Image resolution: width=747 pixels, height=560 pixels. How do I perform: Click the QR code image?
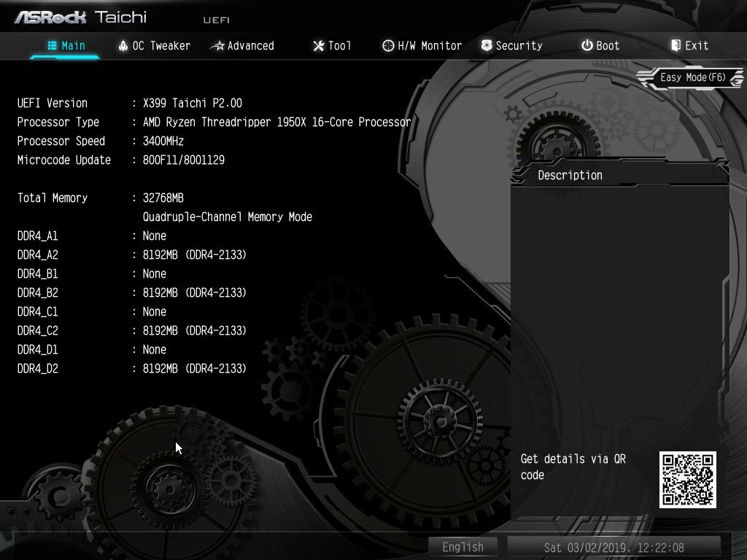pos(687,479)
